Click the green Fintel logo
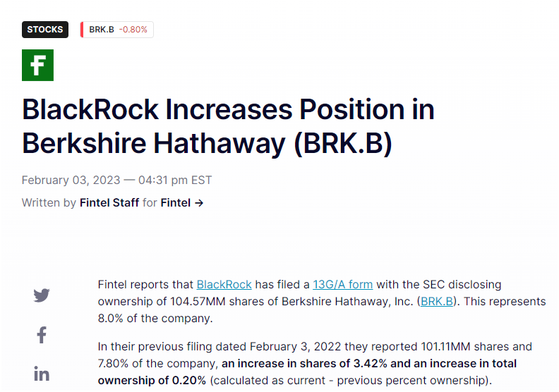 pyautogui.click(x=38, y=65)
